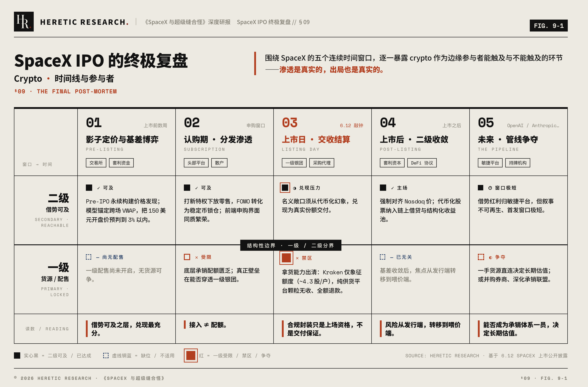Click the solid black square beside 可及 in column 01

[89, 188]
